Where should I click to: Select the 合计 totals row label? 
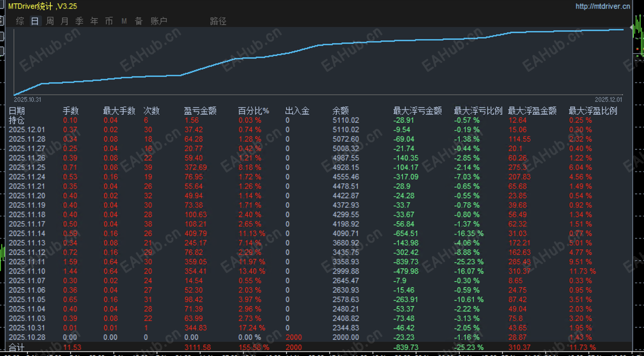coord(17,347)
